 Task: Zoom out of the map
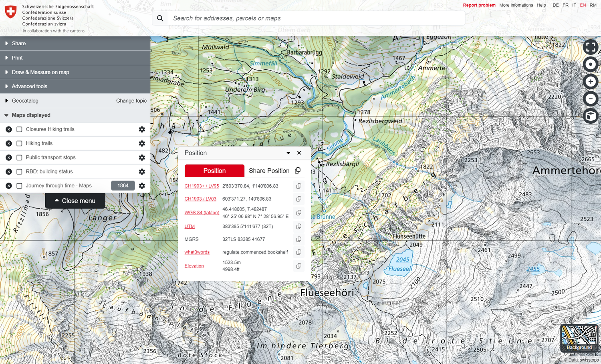(590, 99)
